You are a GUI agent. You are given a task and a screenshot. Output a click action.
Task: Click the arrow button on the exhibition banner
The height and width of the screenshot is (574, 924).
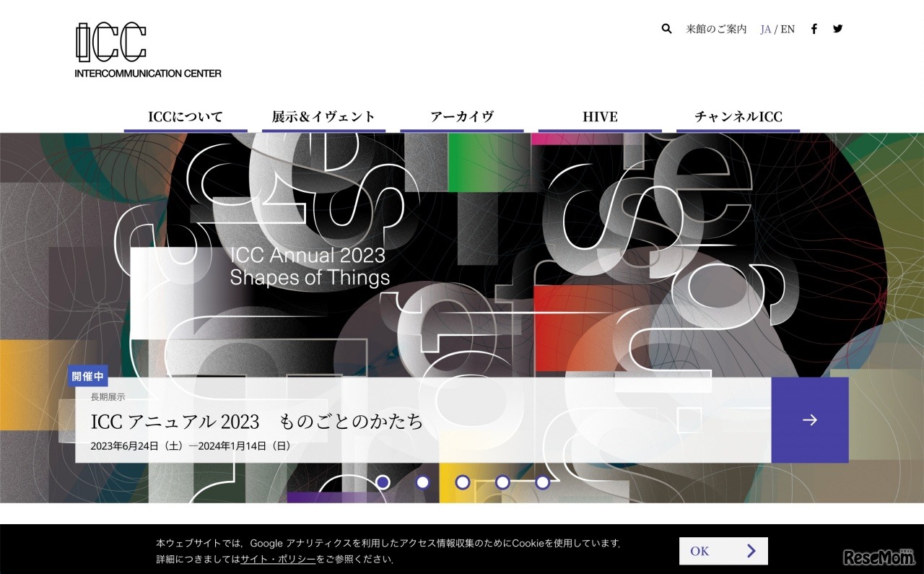pos(811,419)
